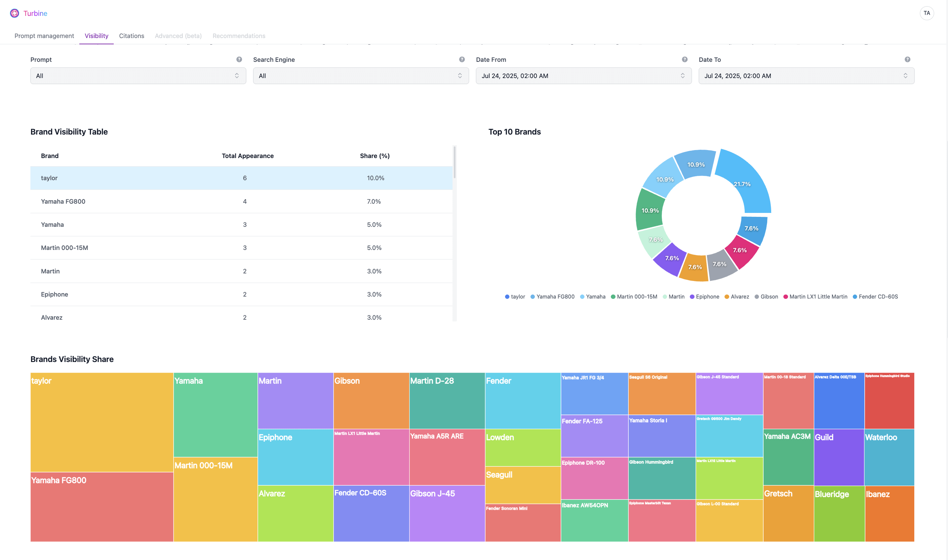
Task: Click the Search Engine help icon
Action: coord(462,60)
